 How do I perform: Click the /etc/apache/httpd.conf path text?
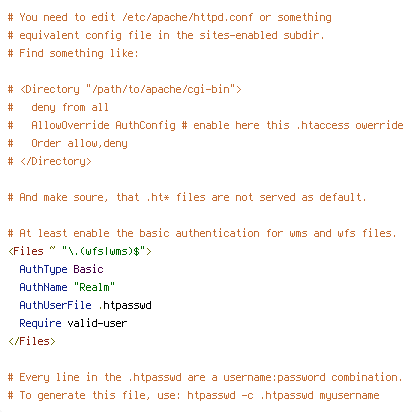tap(188, 17)
